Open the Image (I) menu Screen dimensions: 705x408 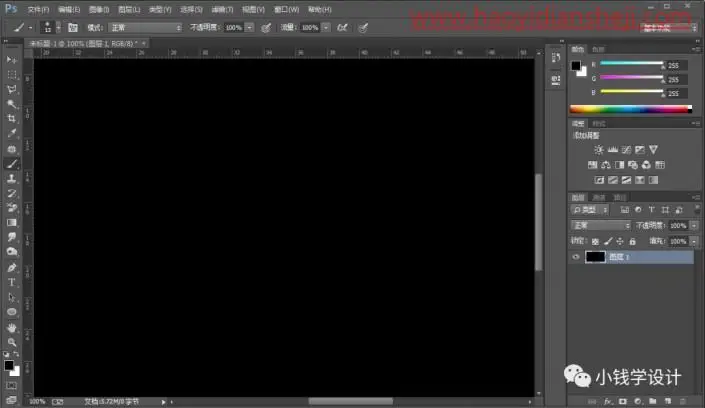coord(99,9)
